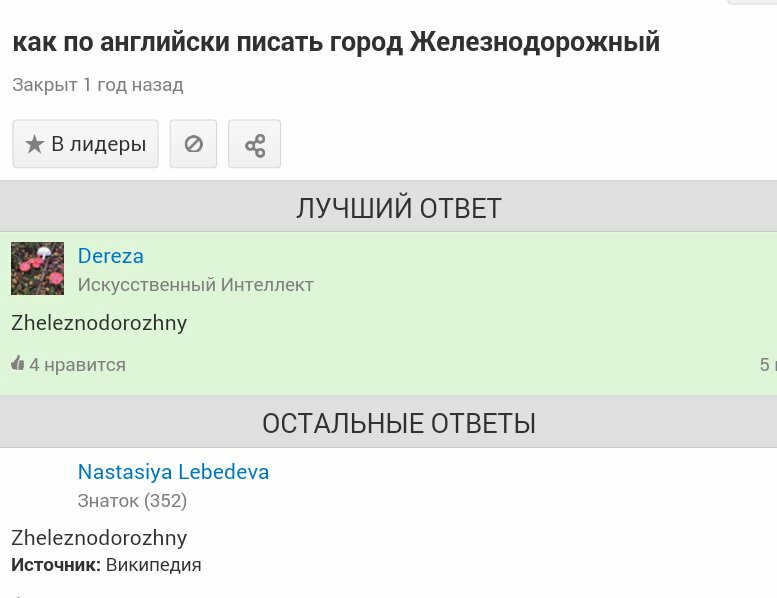Click the empty avatar area beside Nastasiya Lebedeva

click(37, 485)
